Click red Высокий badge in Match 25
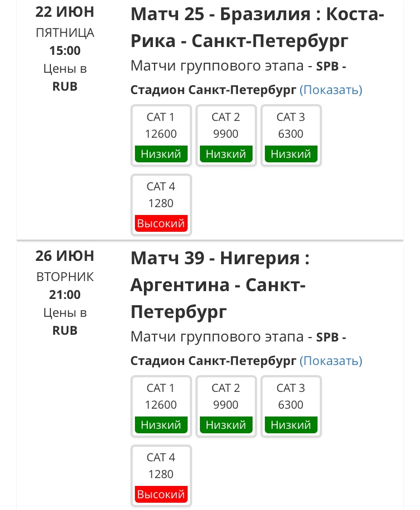Image resolution: width=420 pixels, height=510 pixels. (x=161, y=223)
